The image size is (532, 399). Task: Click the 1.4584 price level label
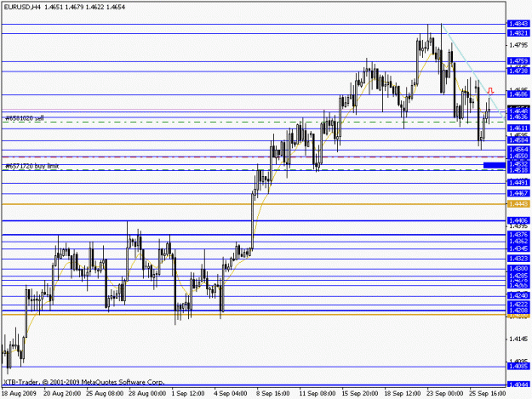[518, 140]
